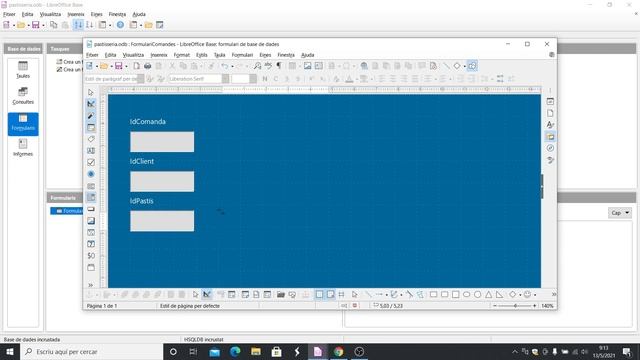Image resolution: width=640 pixels, height=360 pixels.
Task: Pick the Label field control tool
Action: tap(91, 139)
